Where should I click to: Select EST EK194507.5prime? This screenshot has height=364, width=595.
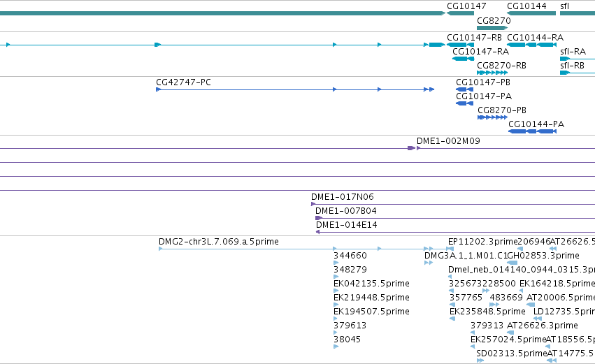click(x=371, y=312)
